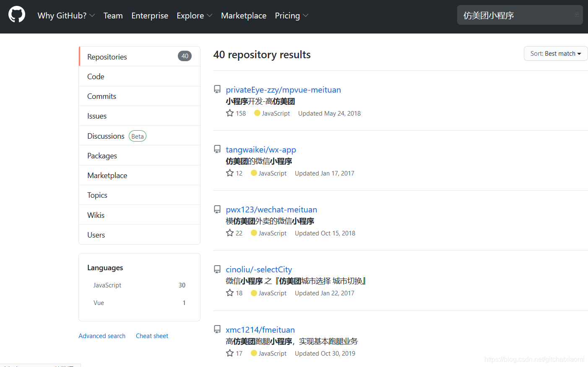Image resolution: width=588 pixels, height=367 pixels.
Task: Filter results by JavaScript language
Action: pyautogui.click(x=139, y=285)
